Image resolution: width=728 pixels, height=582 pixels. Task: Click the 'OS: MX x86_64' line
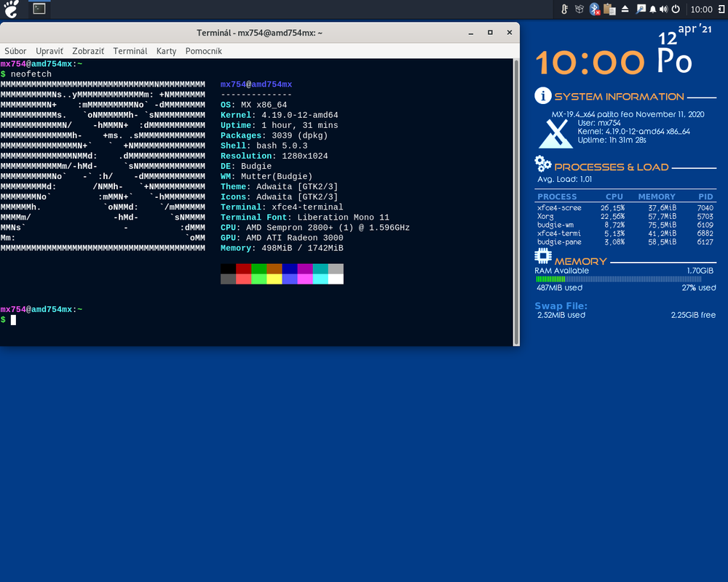[253, 105]
